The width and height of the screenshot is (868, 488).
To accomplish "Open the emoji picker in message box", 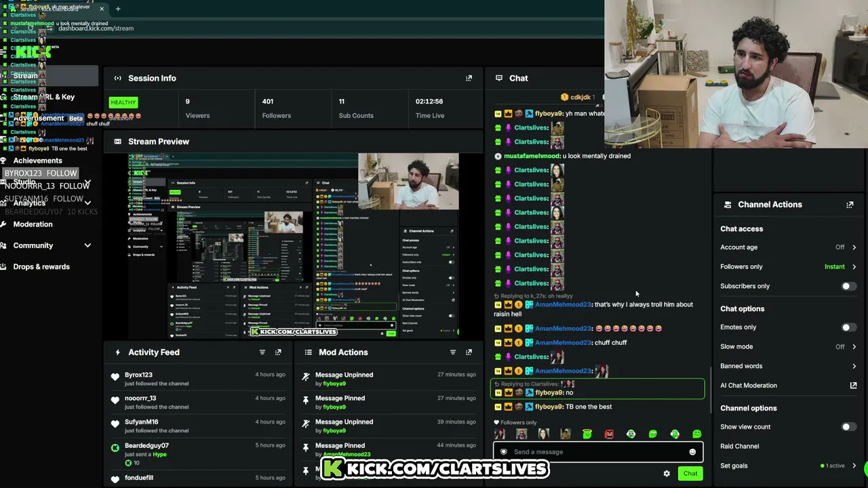I will tap(692, 452).
